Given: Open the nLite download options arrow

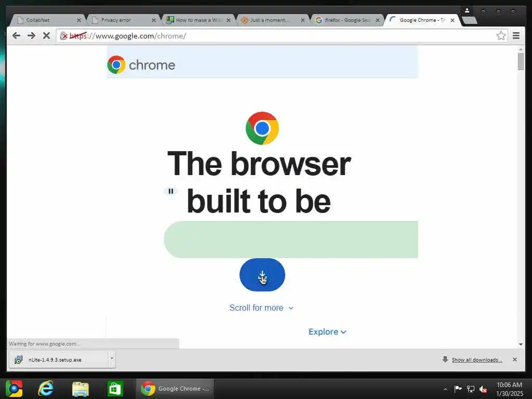Looking at the screenshot, I should [x=112, y=360].
